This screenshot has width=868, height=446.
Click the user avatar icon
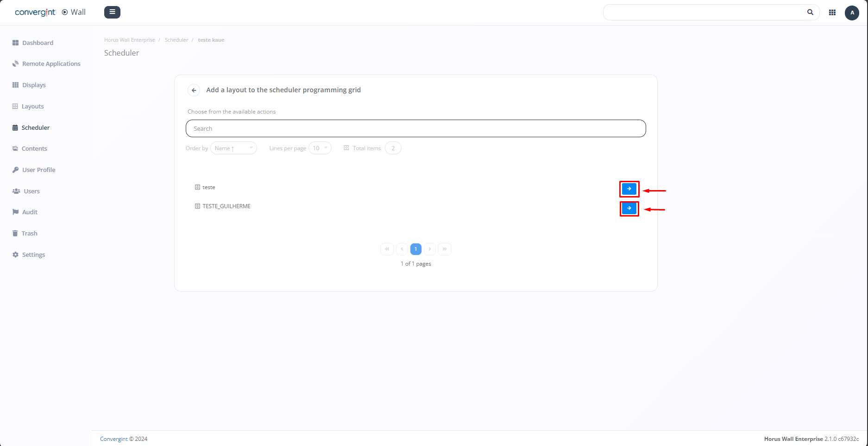(852, 13)
